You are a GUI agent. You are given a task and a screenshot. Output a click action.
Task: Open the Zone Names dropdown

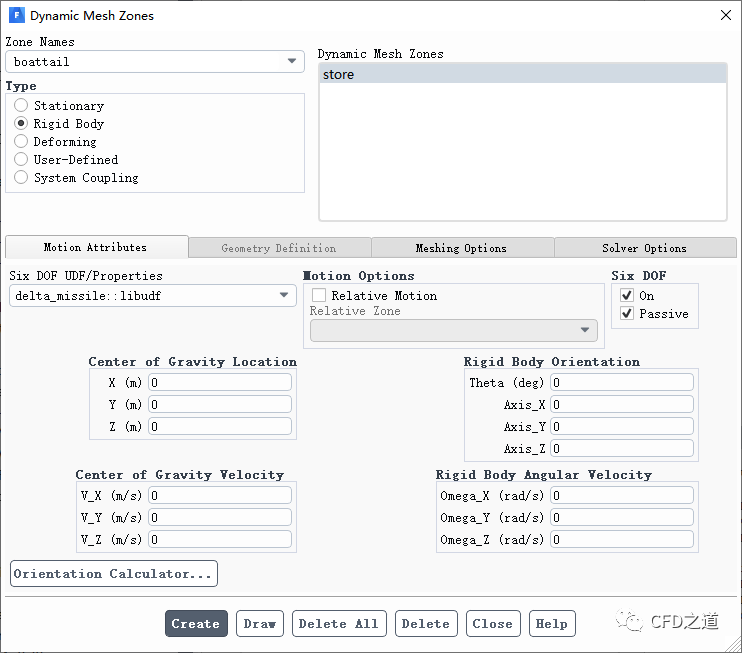pyautogui.click(x=155, y=61)
